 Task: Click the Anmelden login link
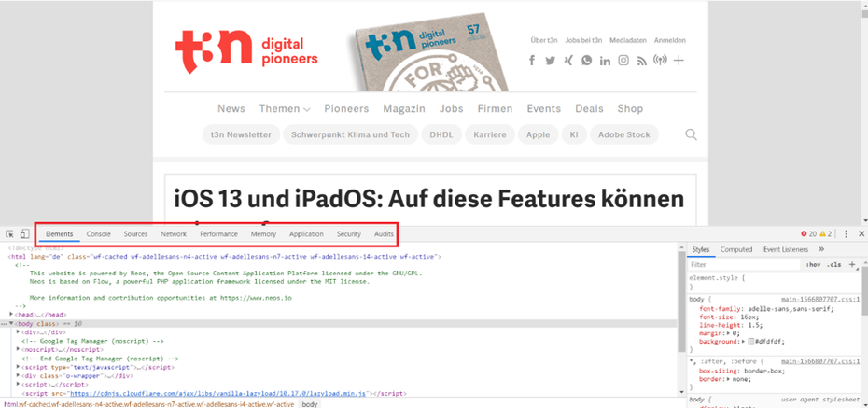point(669,40)
